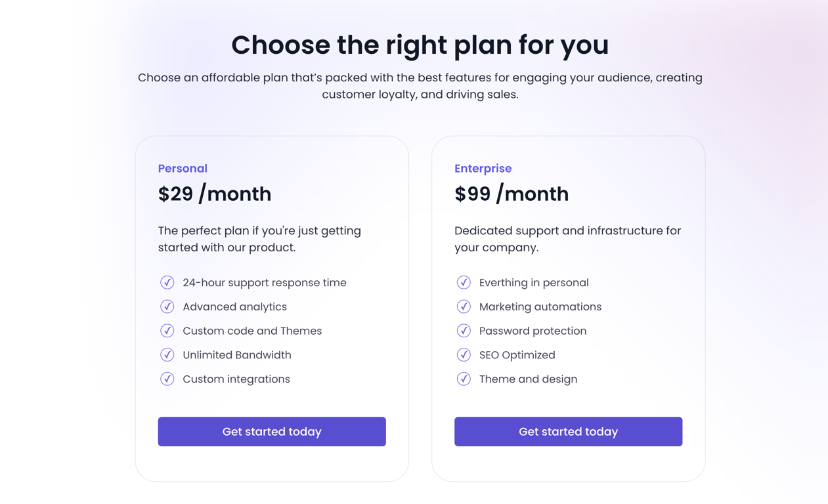Image resolution: width=828 pixels, height=504 pixels.
Task: Click Get started today under Enterprise plan
Action: pos(568,432)
